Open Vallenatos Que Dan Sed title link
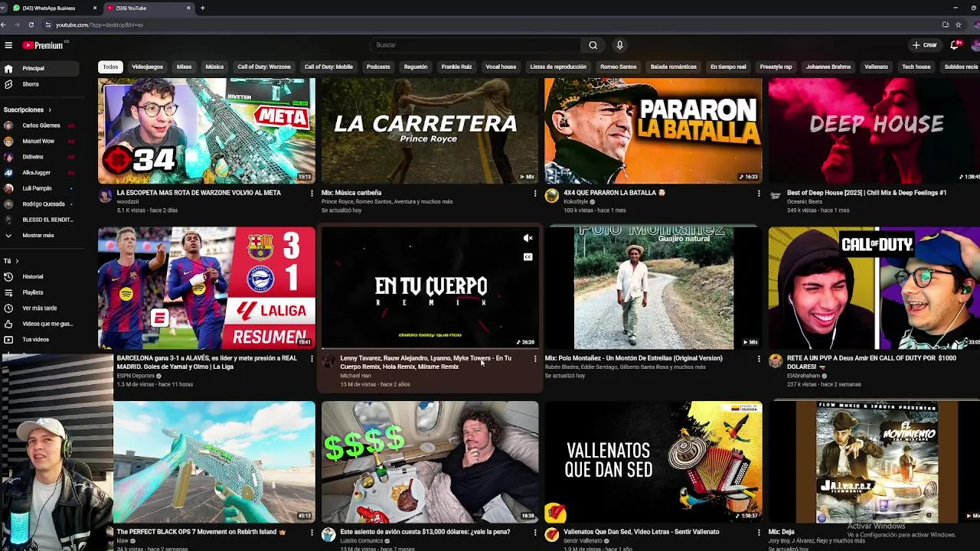This screenshot has width=980, height=551. click(x=641, y=532)
